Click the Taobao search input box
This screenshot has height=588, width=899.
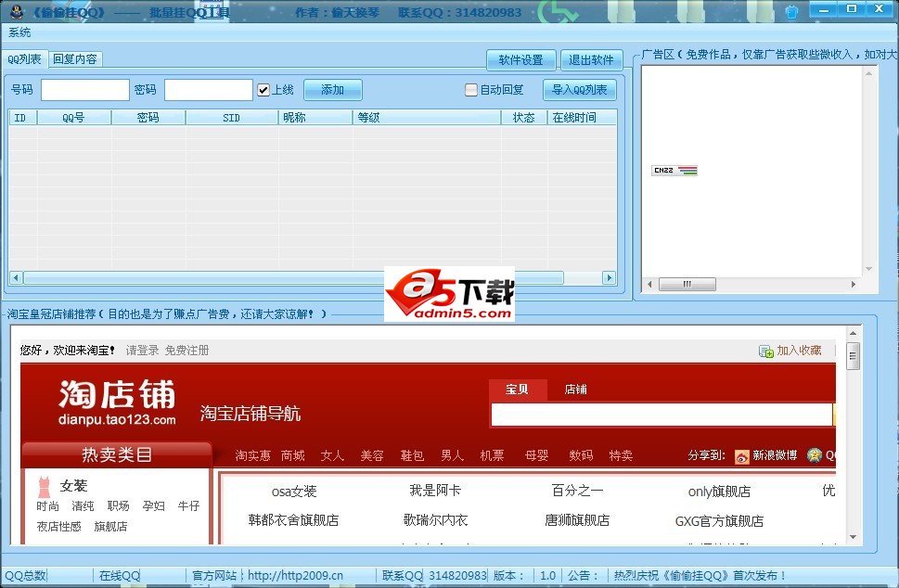[x=661, y=415]
